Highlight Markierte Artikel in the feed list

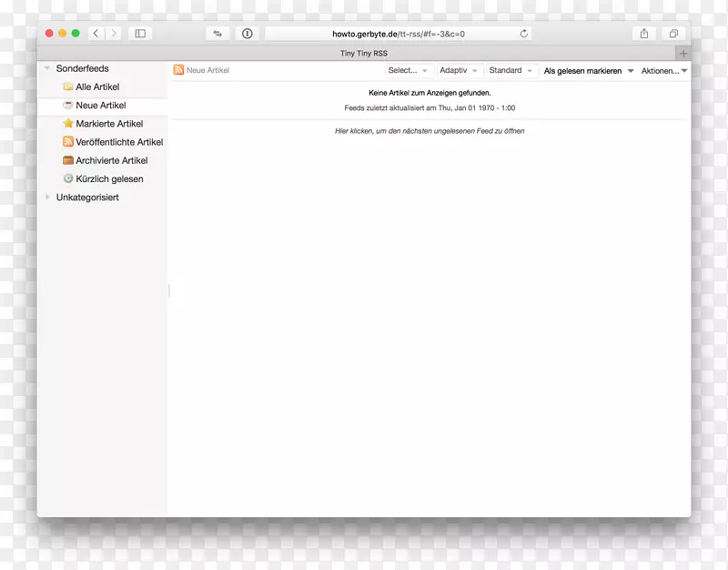pos(110,123)
